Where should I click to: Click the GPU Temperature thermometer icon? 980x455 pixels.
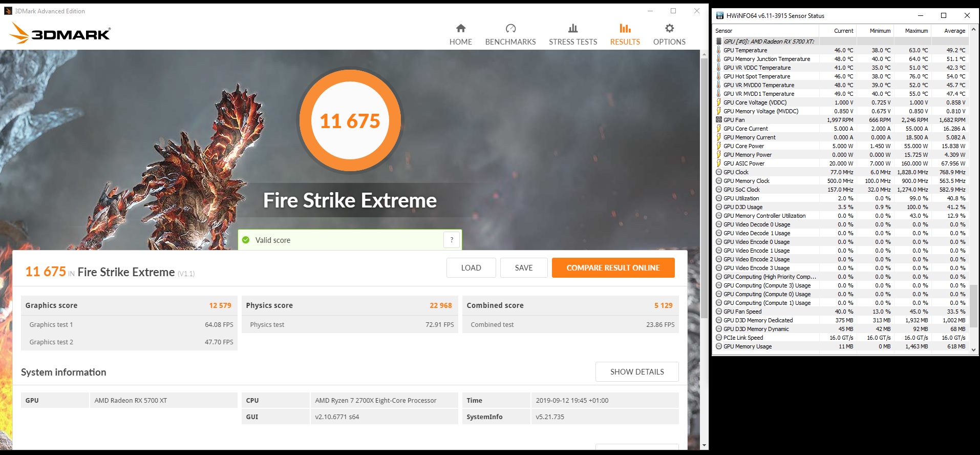tap(718, 50)
